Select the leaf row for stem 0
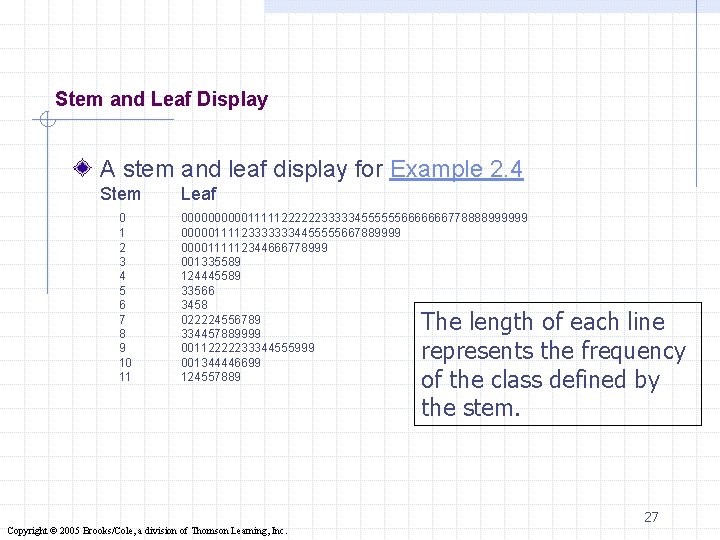 pyautogui.click(x=354, y=218)
